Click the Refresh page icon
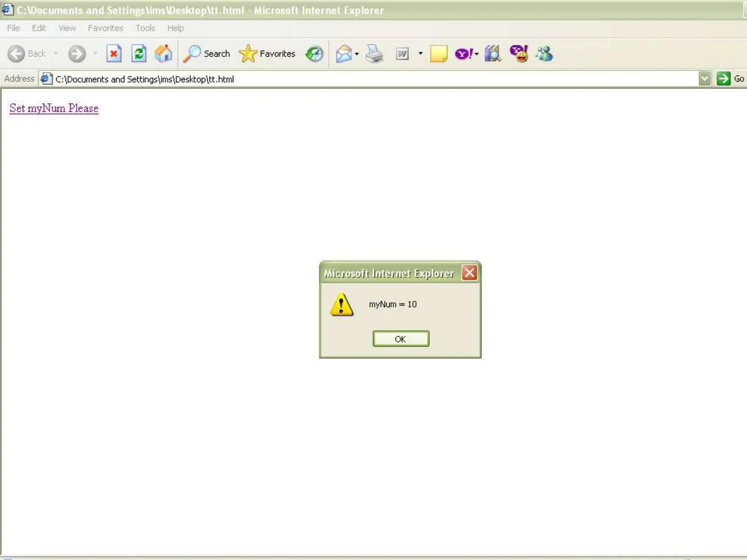This screenshot has width=747, height=560. click(x=139, y=54)
